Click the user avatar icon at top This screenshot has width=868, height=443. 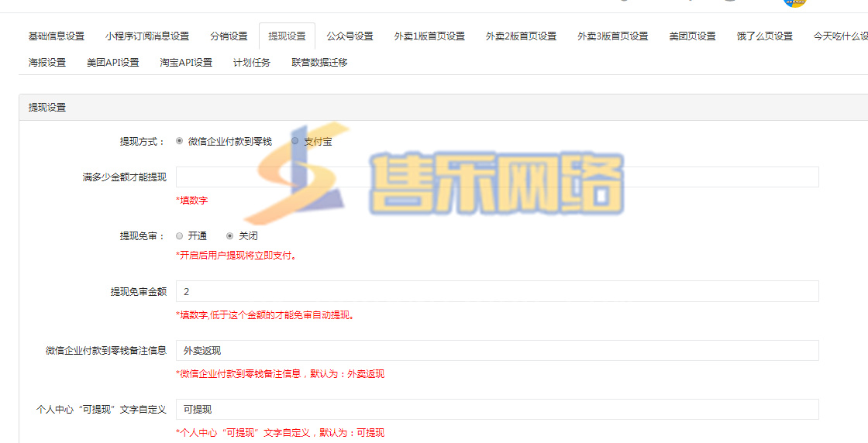(x=795, y=2)
